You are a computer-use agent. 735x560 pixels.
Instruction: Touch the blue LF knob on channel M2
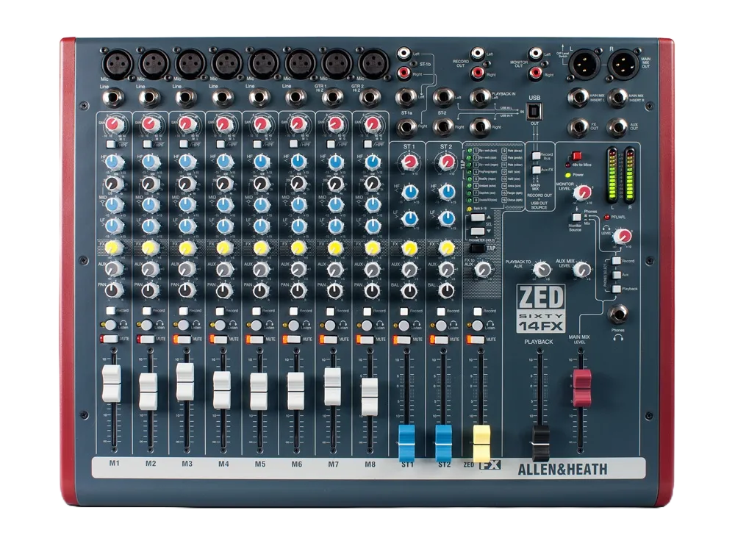click(150, 226)
